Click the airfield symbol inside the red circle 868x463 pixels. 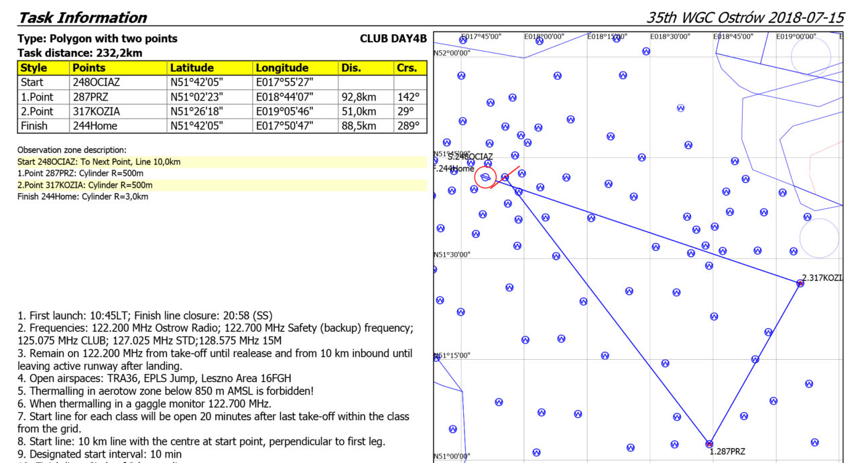click(485, 178)
